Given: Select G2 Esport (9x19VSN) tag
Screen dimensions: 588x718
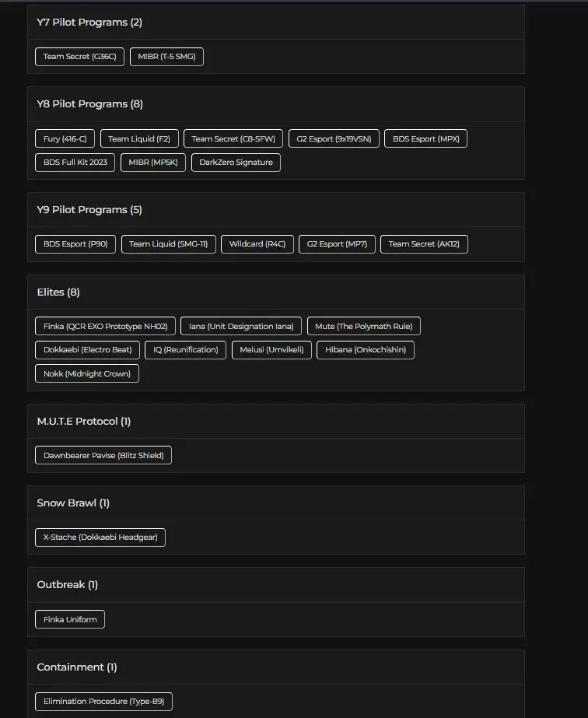Looking at the screenshot, I should pyautogui.click(x=334, y=139).
